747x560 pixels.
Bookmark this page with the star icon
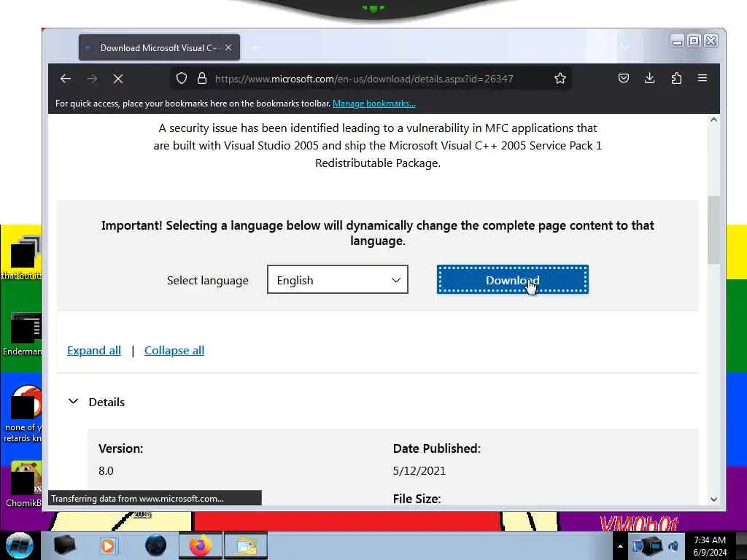click(560, 79)
